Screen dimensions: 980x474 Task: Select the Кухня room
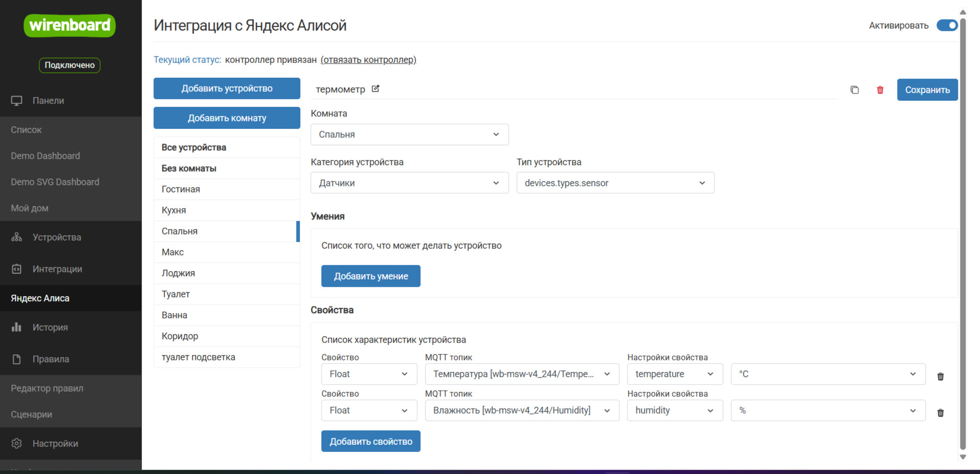(227, 210)
